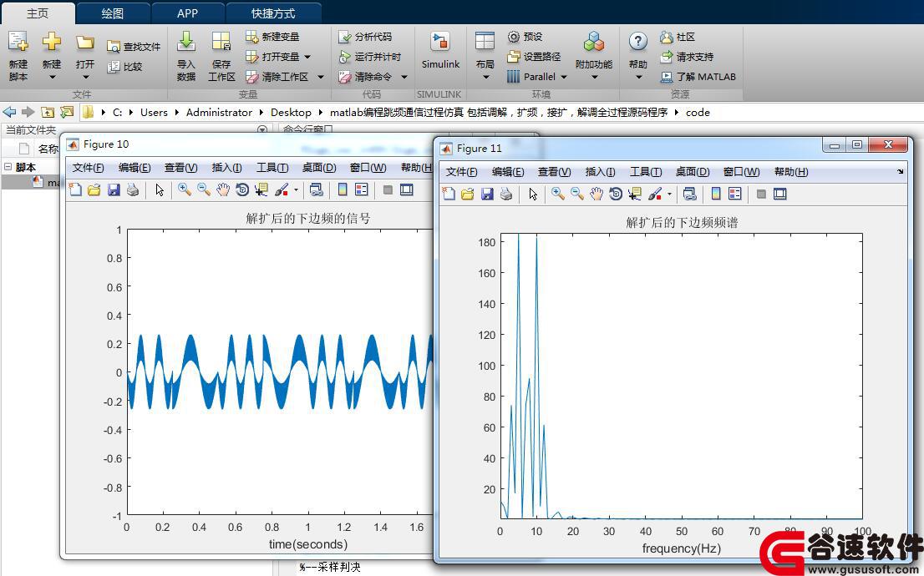Toggle Insert Legend in Figure 10

tap(362, 189)
